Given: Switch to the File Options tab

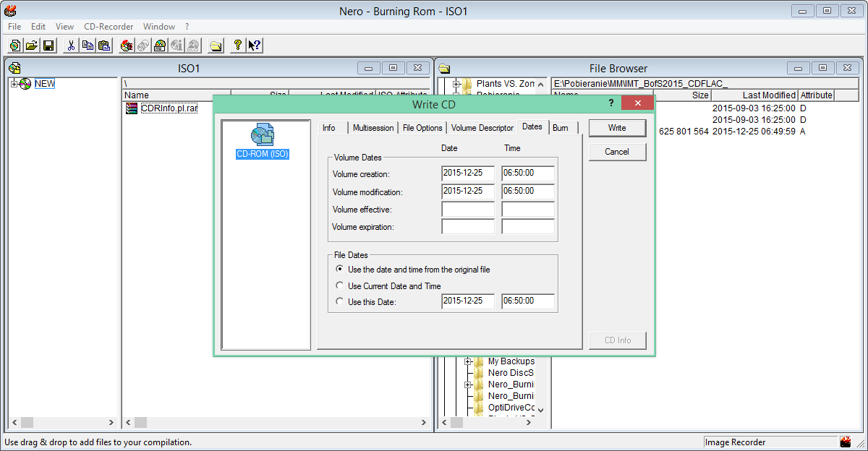Looking at the screenshot, I should point(422,128).
